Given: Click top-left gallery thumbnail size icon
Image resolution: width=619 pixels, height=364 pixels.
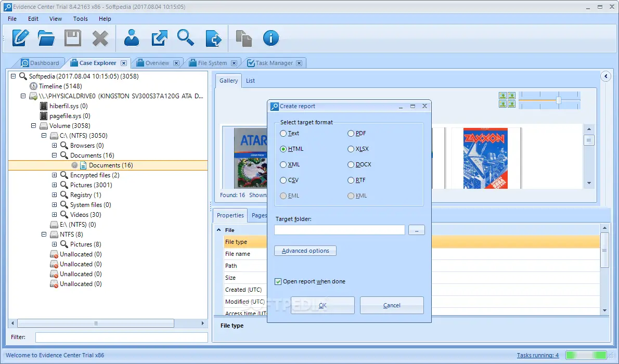Looking at the screenshot, I should [502, 96].
